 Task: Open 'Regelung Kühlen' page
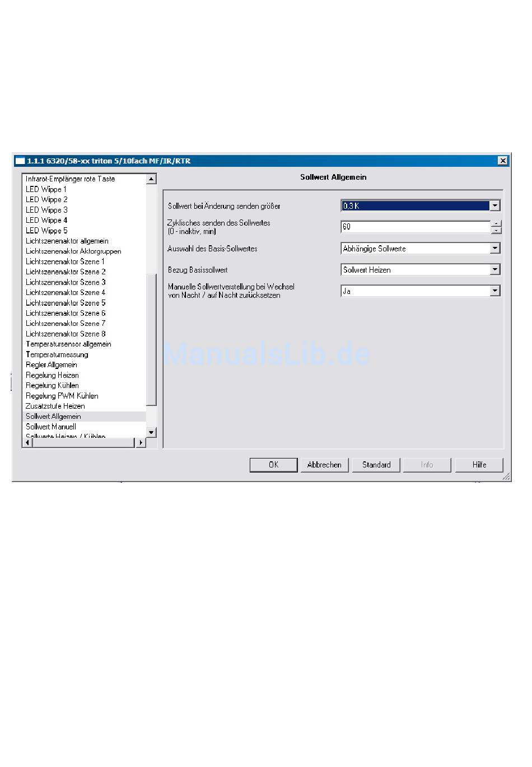tap(52, 386)
